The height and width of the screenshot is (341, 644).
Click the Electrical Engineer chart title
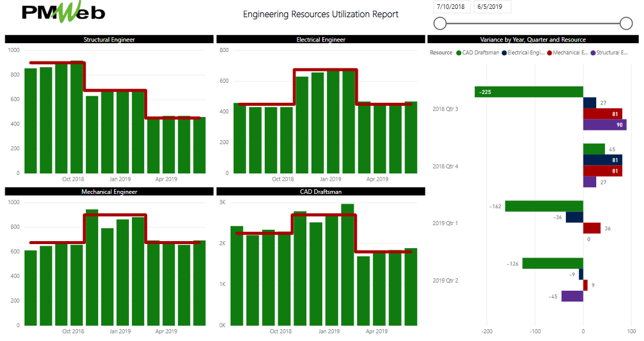point(321,40)
